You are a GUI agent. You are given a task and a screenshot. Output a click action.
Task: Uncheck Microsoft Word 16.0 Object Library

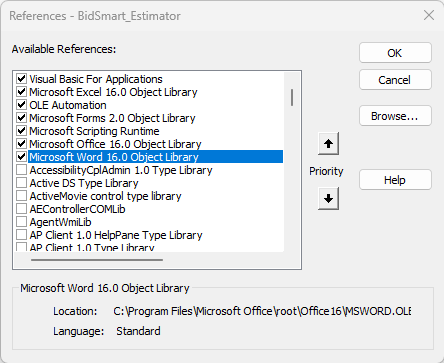(x=22, y=157)
